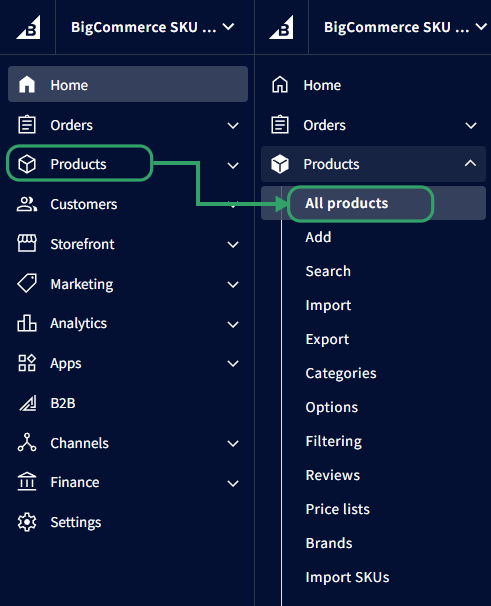Open the store selector dropdown in the left panel
Viewport: 491px width, 606px height.
[x=228, y=27]
